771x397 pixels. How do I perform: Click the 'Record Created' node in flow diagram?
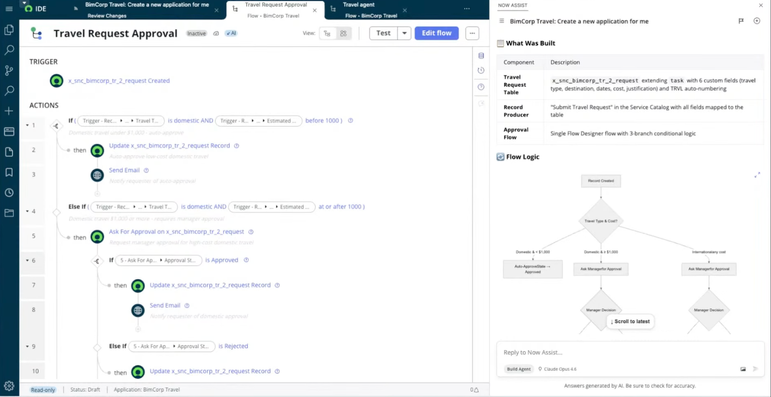pos(600,181)
